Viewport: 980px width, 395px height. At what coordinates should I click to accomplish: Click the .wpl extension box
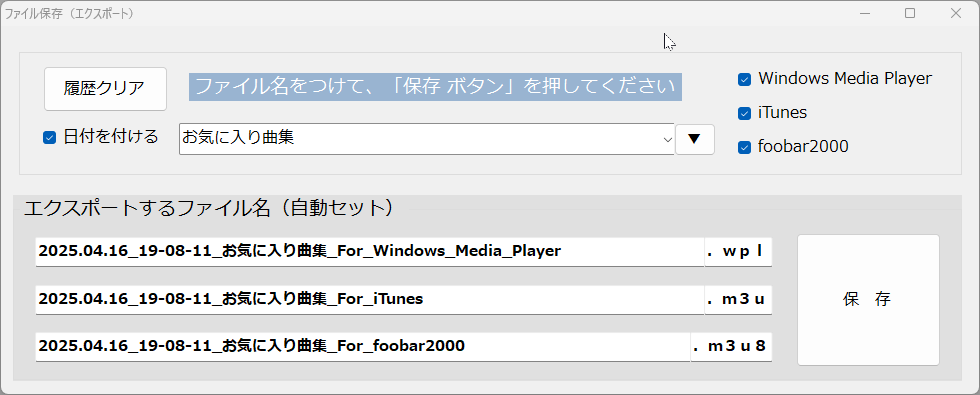(x=738, y=251)
